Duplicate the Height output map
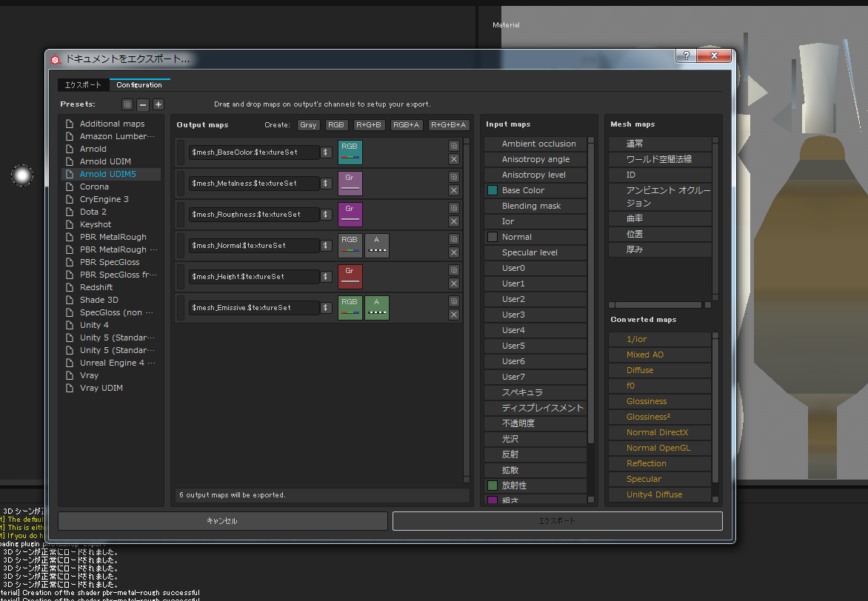Image resolution: width=868 pixels, height=601 pixels. coord(454,269)
